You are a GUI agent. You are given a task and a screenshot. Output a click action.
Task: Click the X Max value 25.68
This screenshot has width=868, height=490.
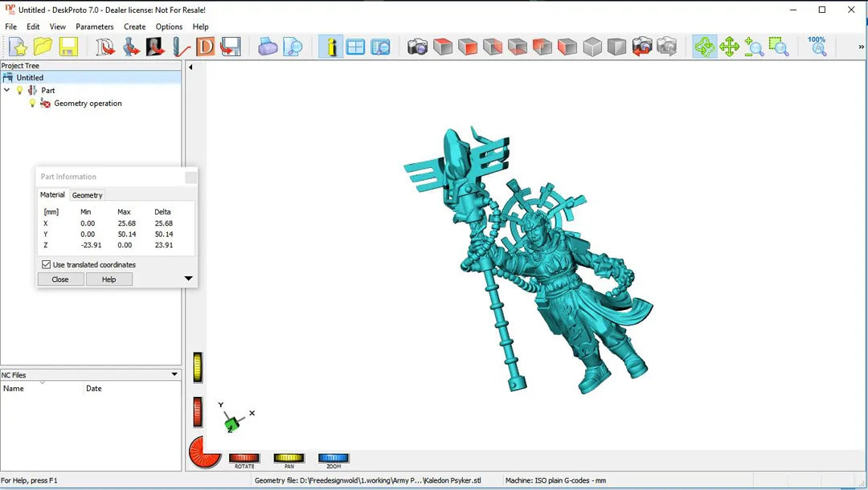[x=126, y=223]
